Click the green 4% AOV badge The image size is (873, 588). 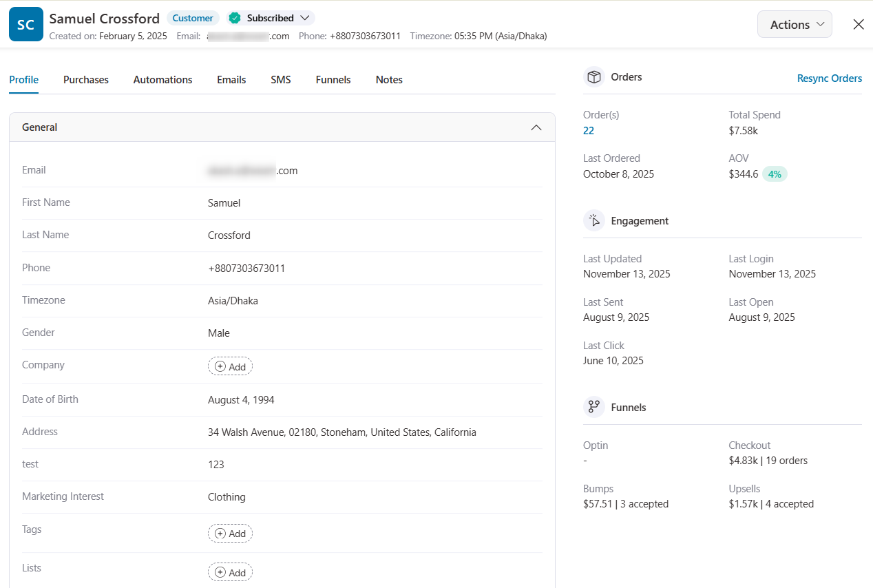(775, 174)
